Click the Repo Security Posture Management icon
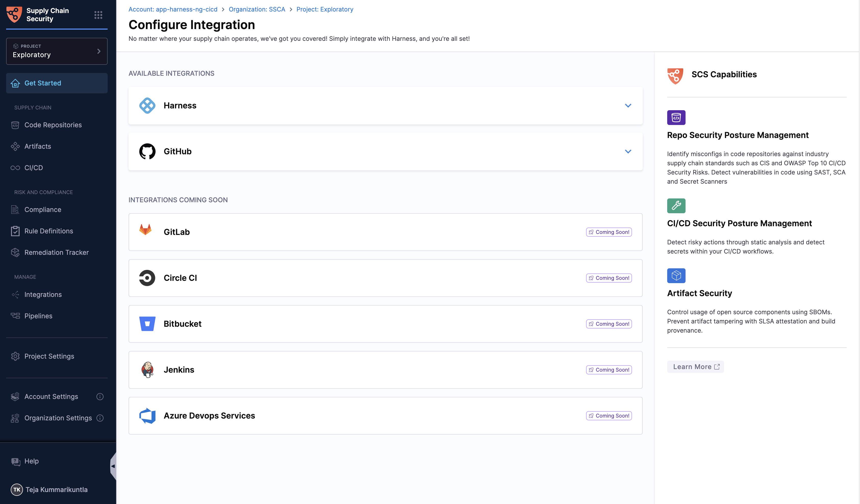860x504 pixels. click(676, 118)
